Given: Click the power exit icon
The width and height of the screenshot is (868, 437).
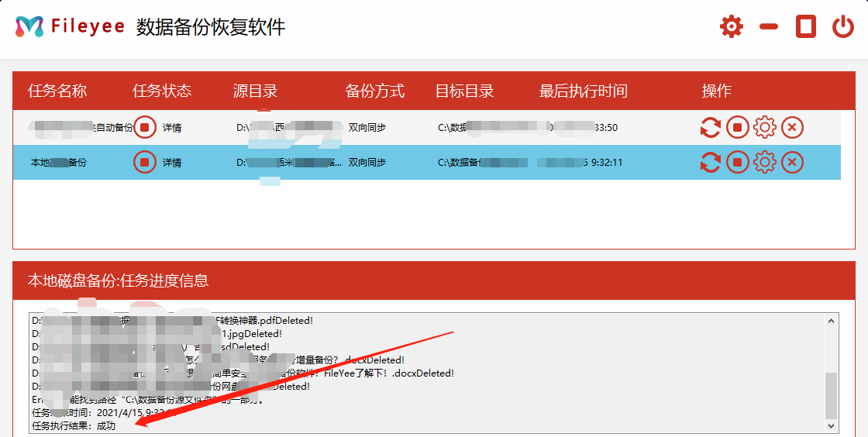Looking at the screenshot, I should pos(843,27).
